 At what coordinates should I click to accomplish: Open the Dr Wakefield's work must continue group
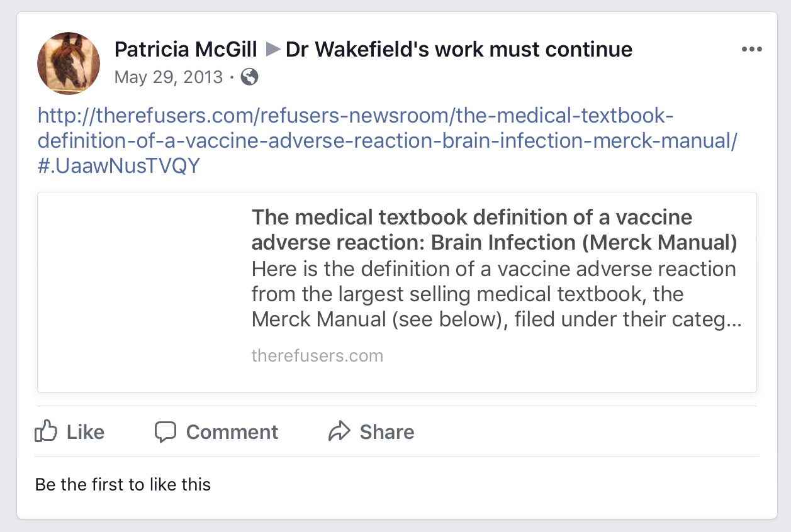coord(459,49)
